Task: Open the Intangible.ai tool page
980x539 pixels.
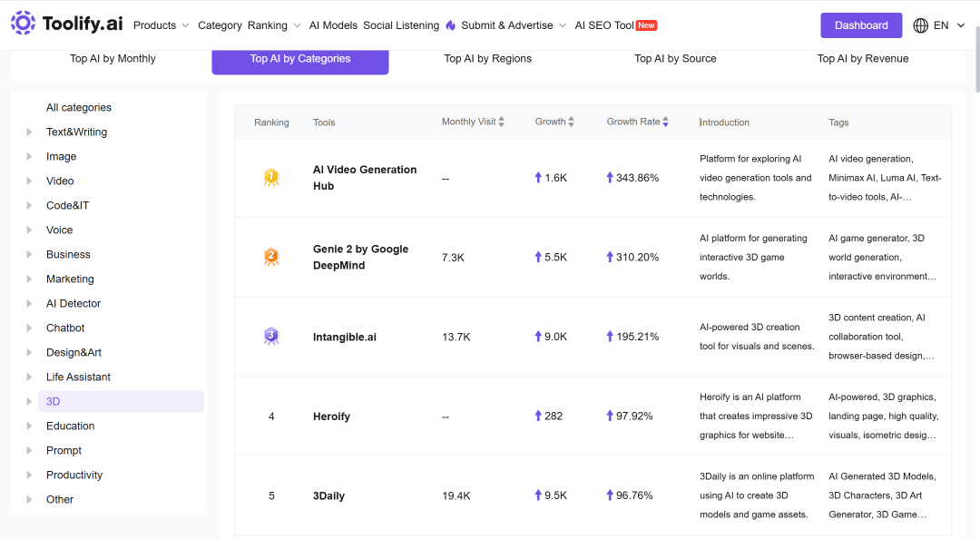Action: coord(345,337)
